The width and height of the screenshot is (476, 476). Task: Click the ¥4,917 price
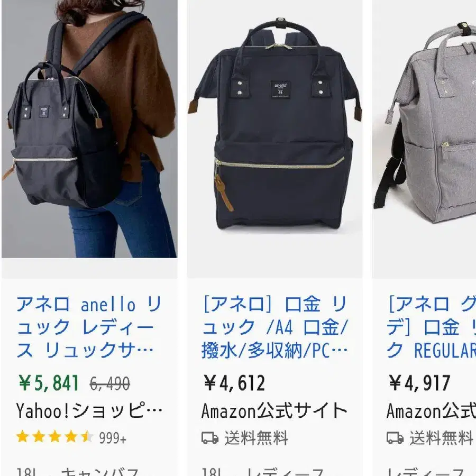(419, 383)
